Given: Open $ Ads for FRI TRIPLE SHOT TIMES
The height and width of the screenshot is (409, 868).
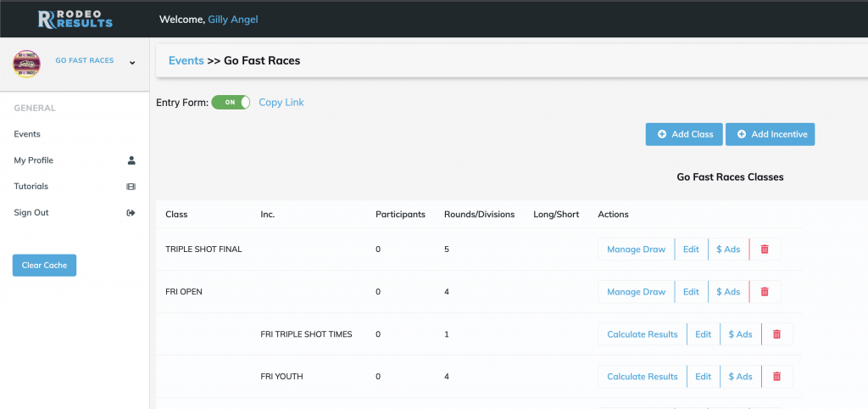Looking at the screenshot, I should point(741,334).
